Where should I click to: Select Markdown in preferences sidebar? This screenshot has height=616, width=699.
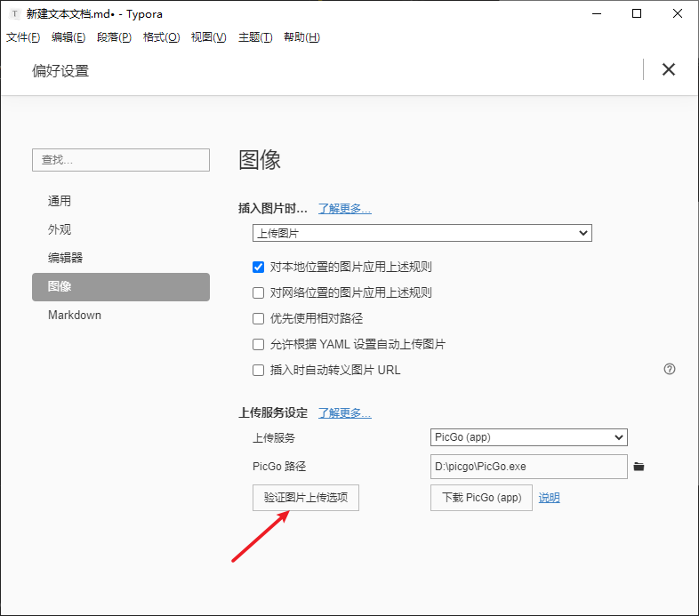pos(121,316)
